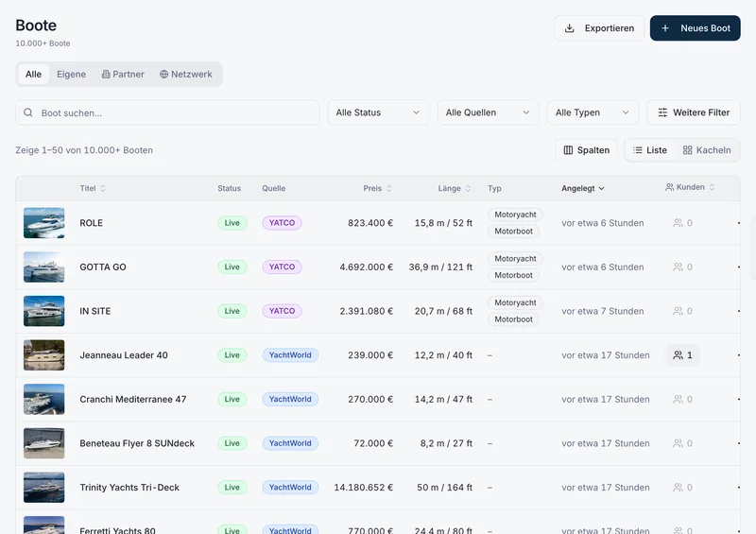Image resolution: width=756 pixels, height=534 pixels.
Task: Click the Spalten columns icon
Action: (x=569, y=150)
